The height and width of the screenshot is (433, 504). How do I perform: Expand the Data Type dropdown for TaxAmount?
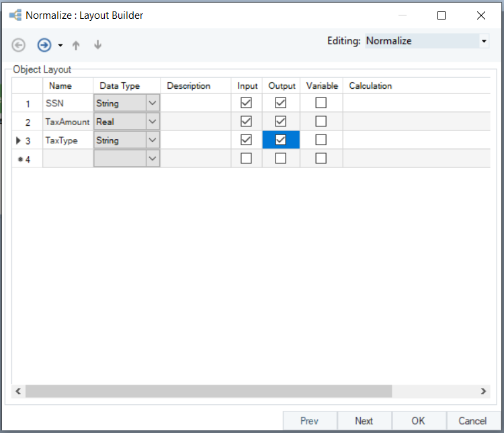[153, 122]
